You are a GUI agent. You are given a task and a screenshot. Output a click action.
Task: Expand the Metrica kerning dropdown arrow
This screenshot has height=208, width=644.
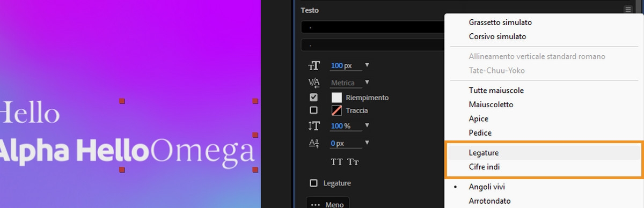[x=367, y=83]
